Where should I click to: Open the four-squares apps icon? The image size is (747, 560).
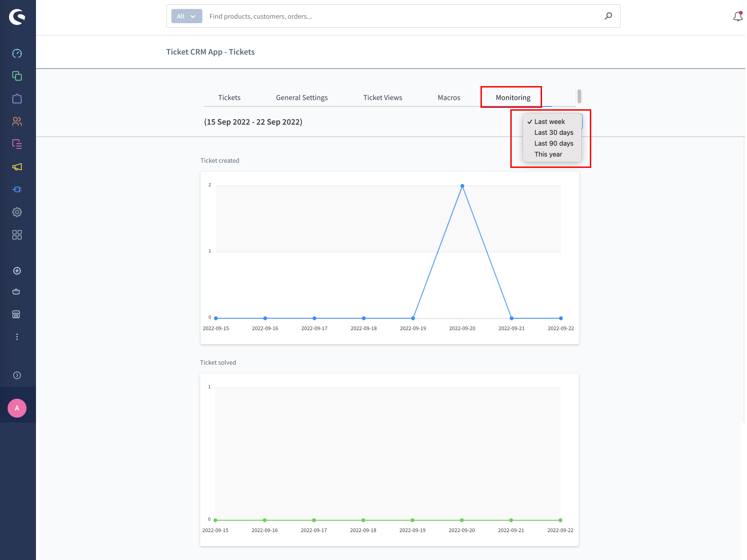click(17, 235)
